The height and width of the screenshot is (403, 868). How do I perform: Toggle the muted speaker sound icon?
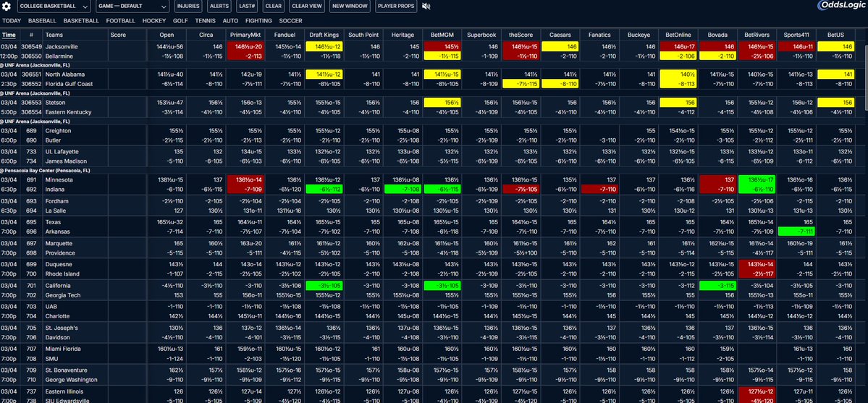(x=426, y=7)
